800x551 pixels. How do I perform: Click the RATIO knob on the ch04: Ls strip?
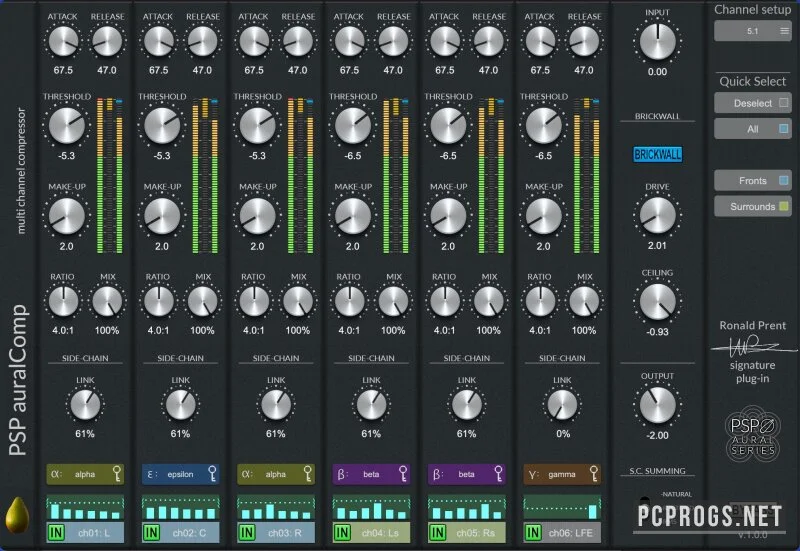(x=349, y=302)
